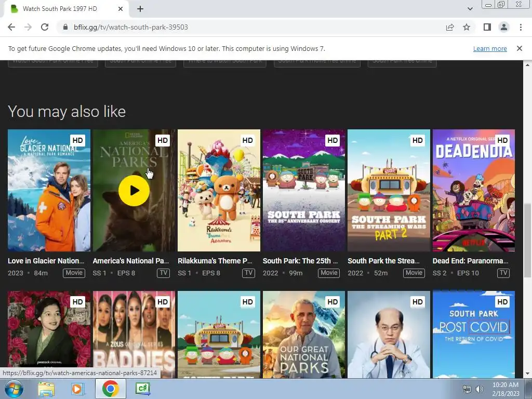Open media player from taskbar
Image resolution: width=532 pixels, height=399 pixels.
click(77, 389)
